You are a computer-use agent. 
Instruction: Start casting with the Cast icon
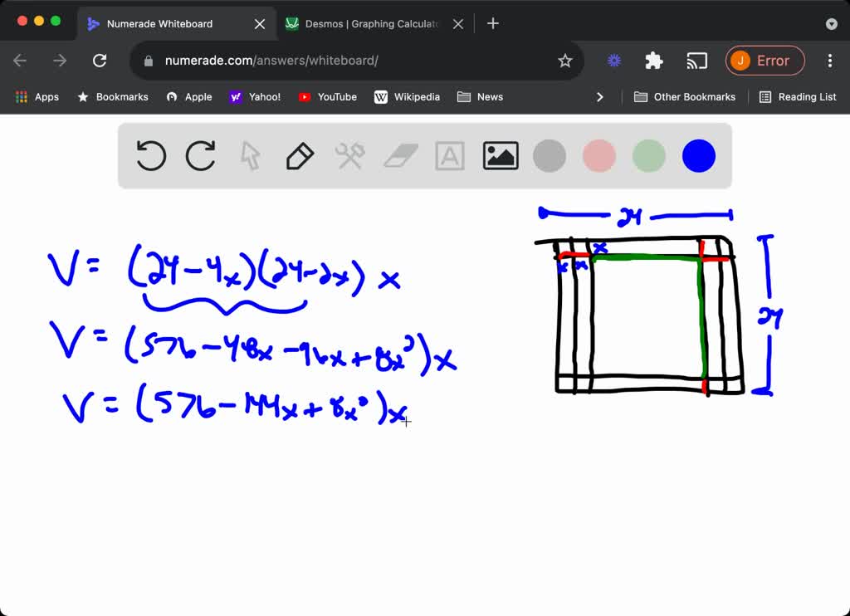(x=696, y=60)
